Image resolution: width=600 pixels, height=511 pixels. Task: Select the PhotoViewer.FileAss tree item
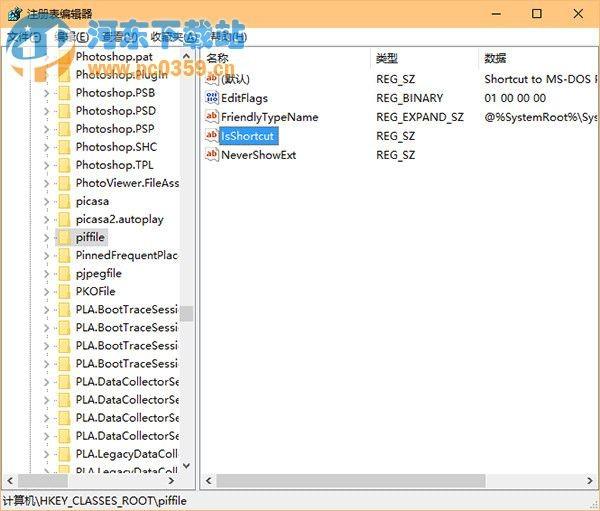[x=127, y=183]
